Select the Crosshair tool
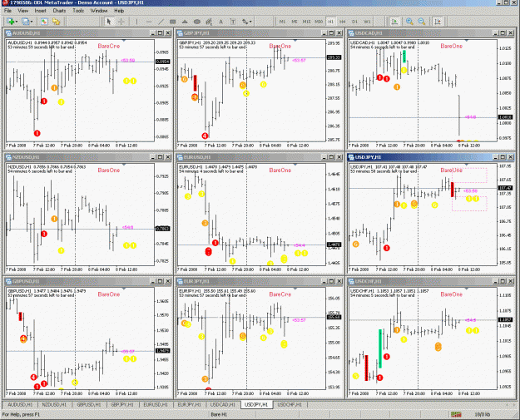 click(x=121, y=22)
